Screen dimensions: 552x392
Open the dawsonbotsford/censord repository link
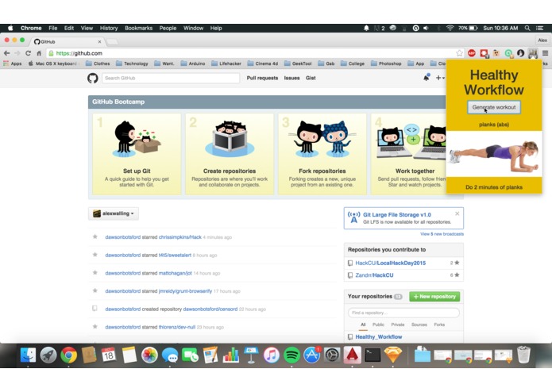point(210,309)
